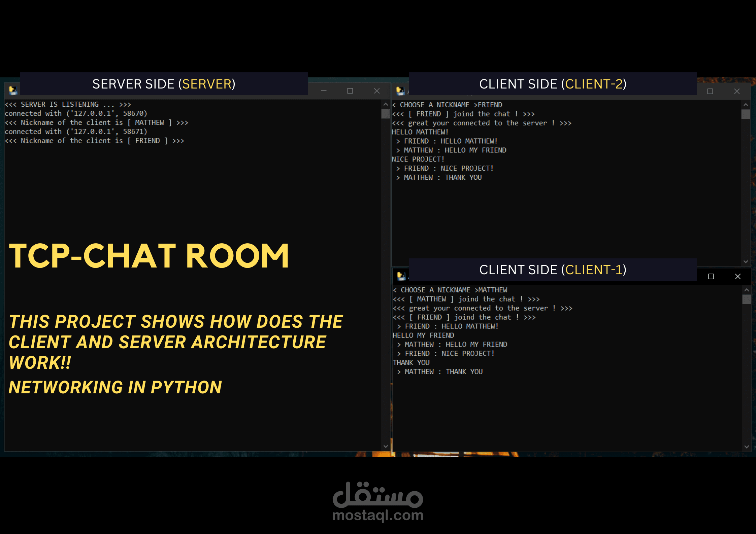The image size is (756, 534).
Task: Click the CLIENT-2 window scrollbar thumb
Action: tap(746, 114)
